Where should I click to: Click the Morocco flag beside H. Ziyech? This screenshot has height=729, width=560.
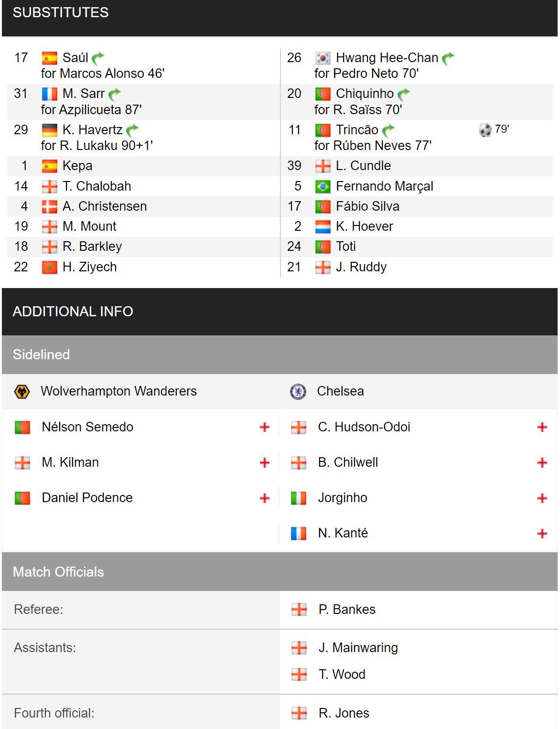pos(50,268)
